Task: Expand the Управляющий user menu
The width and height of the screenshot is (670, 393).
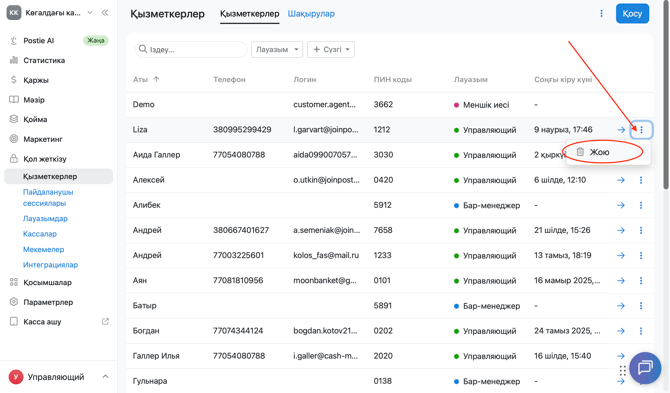Action: coord(105,377)
